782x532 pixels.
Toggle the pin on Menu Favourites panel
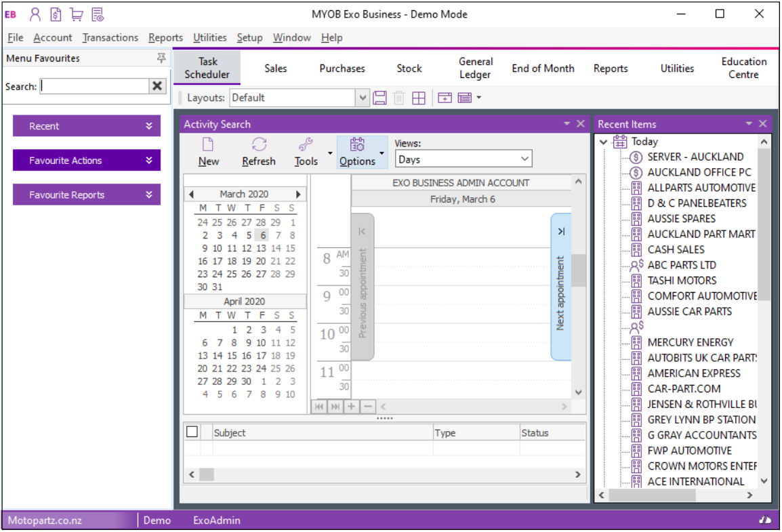click(x=161, y=58)
